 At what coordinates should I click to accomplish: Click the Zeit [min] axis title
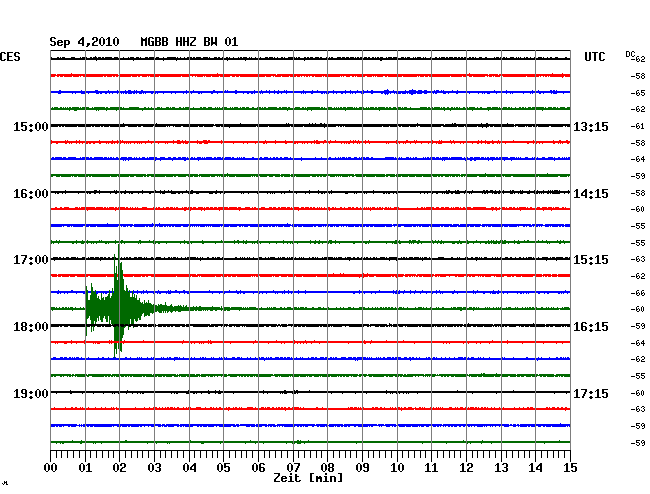308,478
